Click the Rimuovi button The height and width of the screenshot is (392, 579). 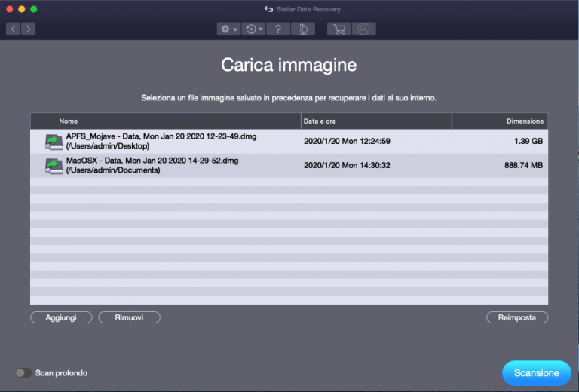tap(129, 317)
